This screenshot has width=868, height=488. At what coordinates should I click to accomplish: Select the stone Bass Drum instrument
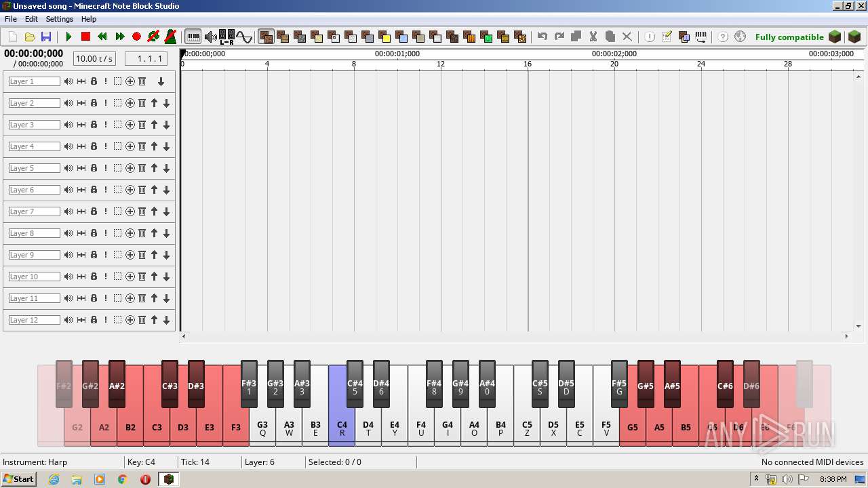(x=300, y=37)
